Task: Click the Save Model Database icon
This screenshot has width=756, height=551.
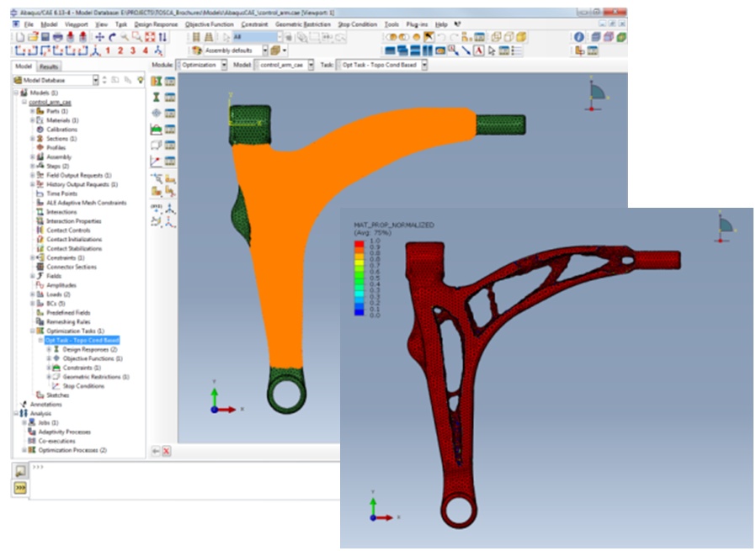Action: (45, 37)
